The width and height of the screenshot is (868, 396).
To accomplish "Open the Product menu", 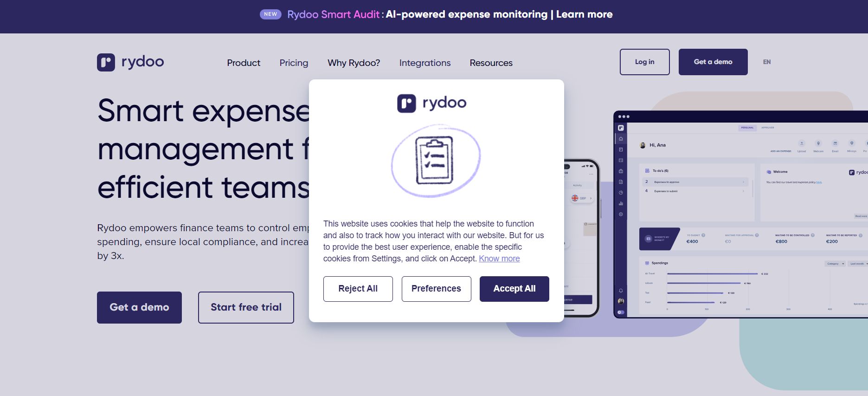I will [244, 63].
